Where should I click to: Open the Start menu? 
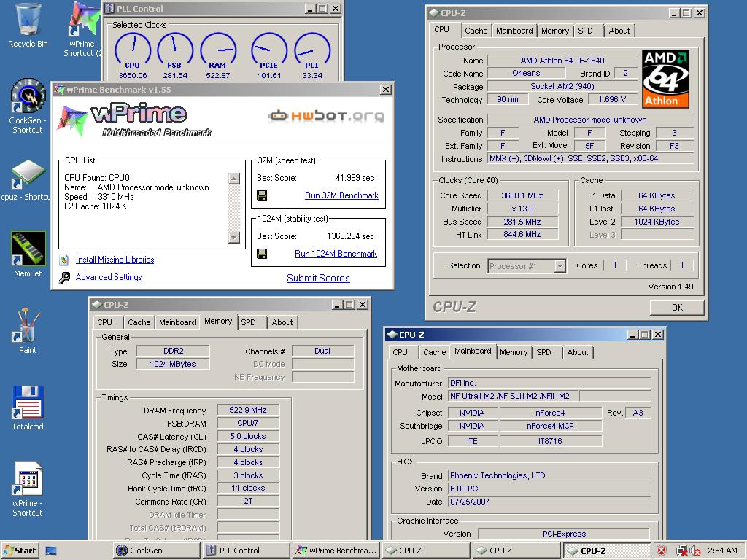point(20,551)
